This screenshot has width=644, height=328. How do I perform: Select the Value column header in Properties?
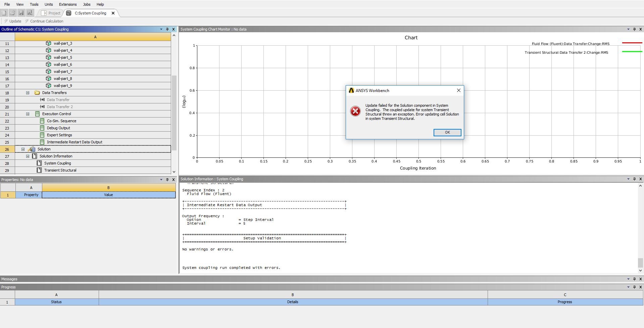coord(108,195)
